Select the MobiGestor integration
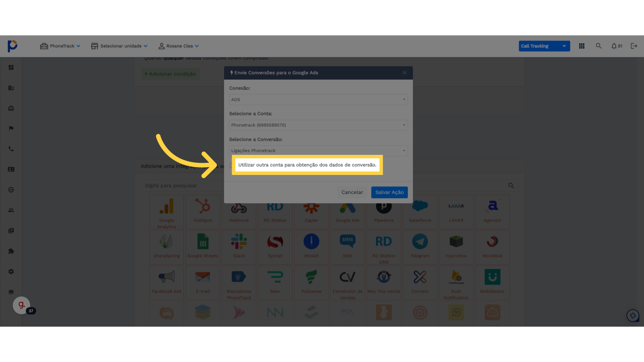Image resolution: width=644 pixels, height=362 pixels. click(492, 283)
